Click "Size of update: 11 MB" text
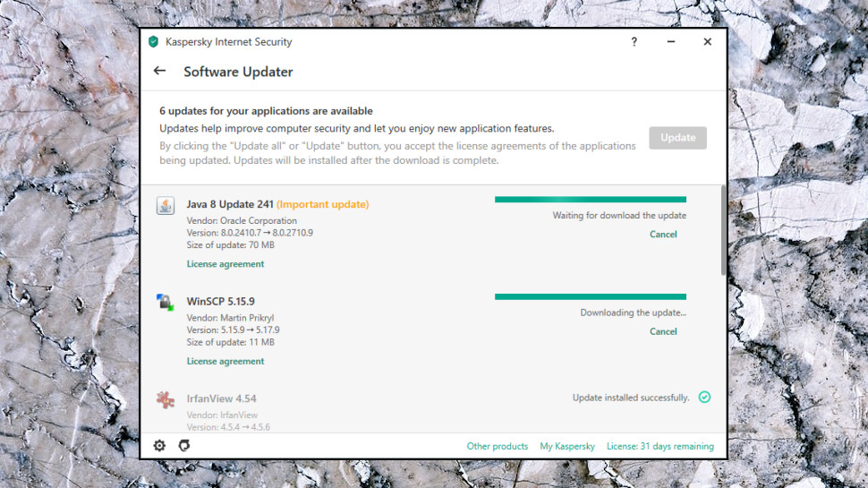Screen dimensions: 868x488 [230, 342]
